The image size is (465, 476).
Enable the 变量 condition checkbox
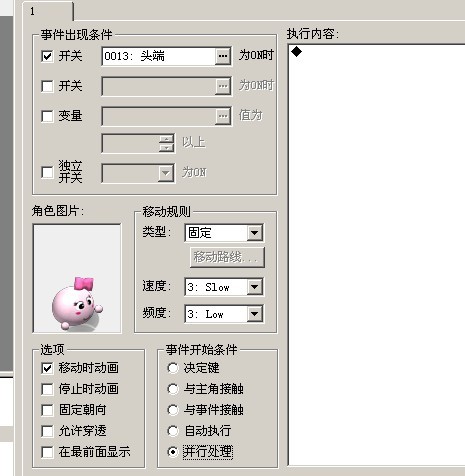[47, 116]
